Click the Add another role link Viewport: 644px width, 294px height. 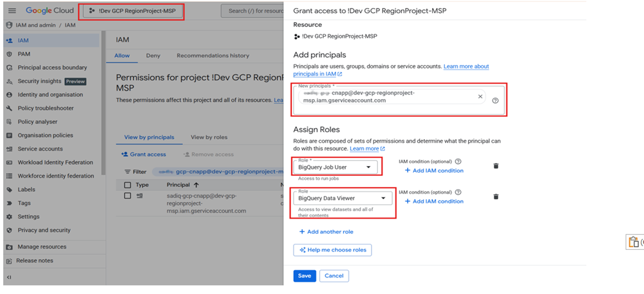coord(326,232)
